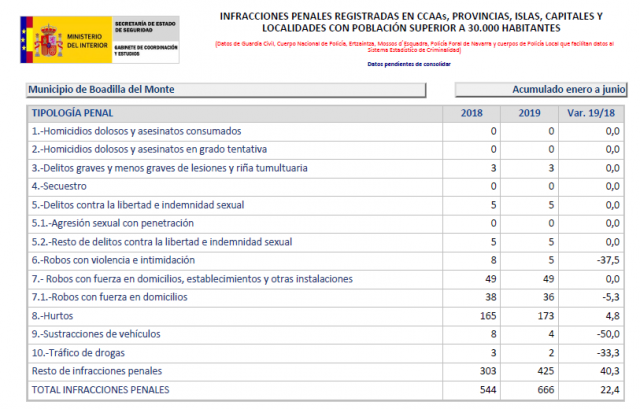Click the 2018 value 38 for Robos en domicilios
The height and width of the screenshot is (409, 640).
pos(491,297)
